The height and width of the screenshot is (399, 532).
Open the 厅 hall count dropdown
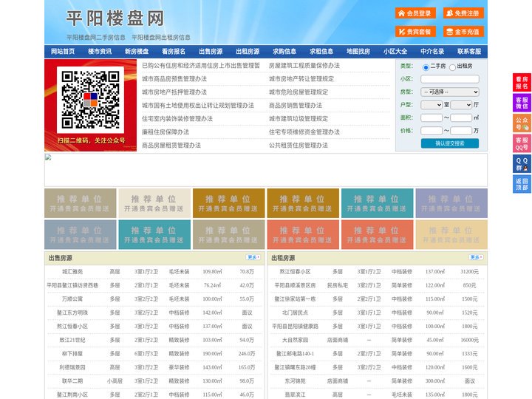click(x=461, y=105)
